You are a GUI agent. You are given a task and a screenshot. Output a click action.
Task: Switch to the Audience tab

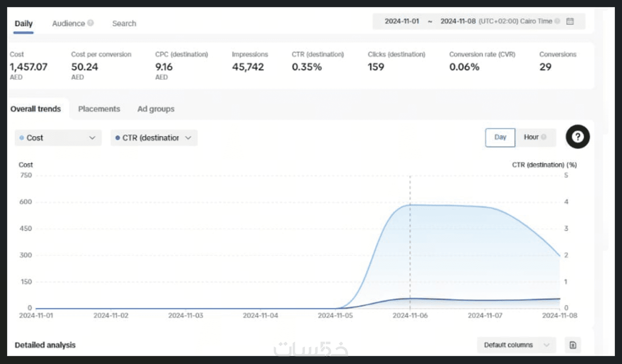click(x=68, y=23)
